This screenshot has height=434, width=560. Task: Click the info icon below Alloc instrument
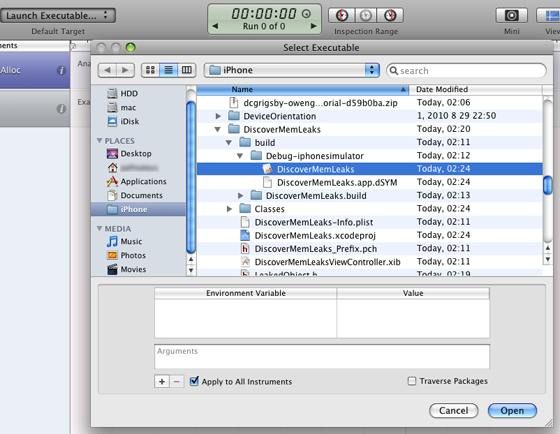pyautogui.click(x=61, y=109)
